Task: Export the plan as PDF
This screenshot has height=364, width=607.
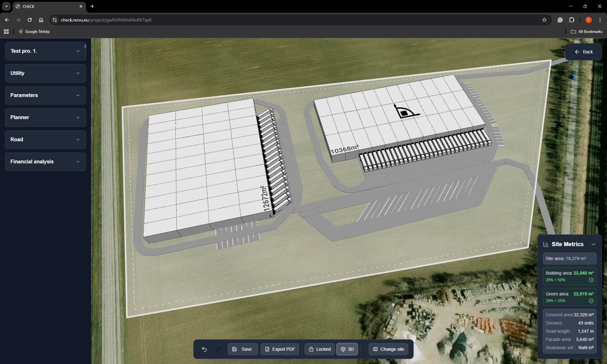Action: 280,349
